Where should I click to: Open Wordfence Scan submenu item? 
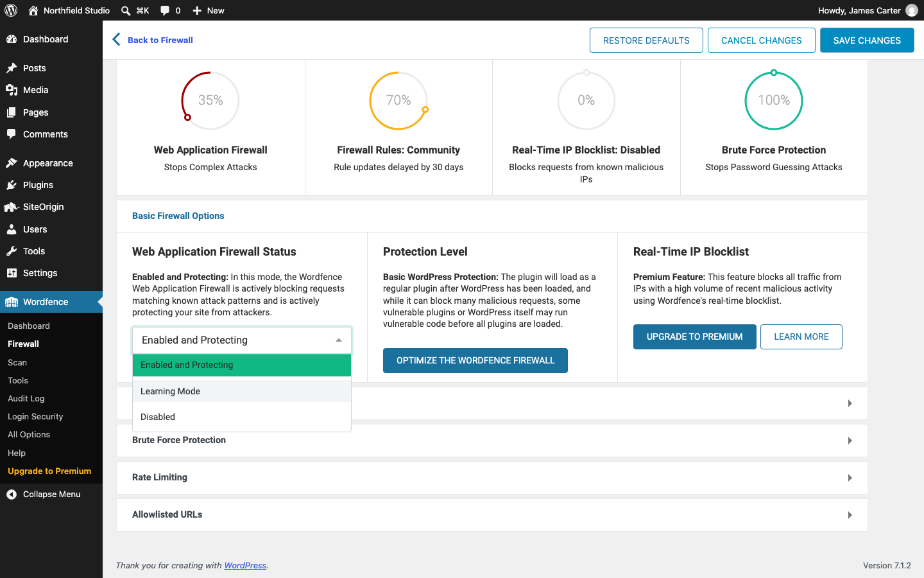[17, 362]
